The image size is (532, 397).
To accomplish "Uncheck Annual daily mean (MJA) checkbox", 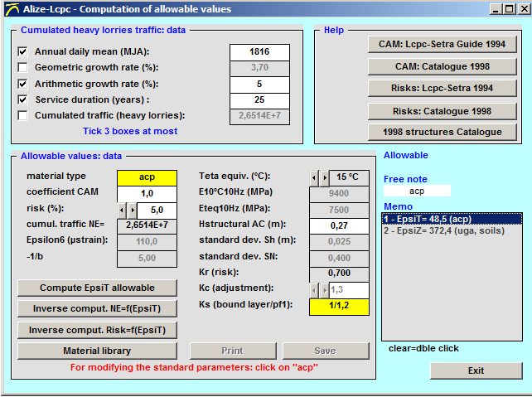I will pos(22,51).
